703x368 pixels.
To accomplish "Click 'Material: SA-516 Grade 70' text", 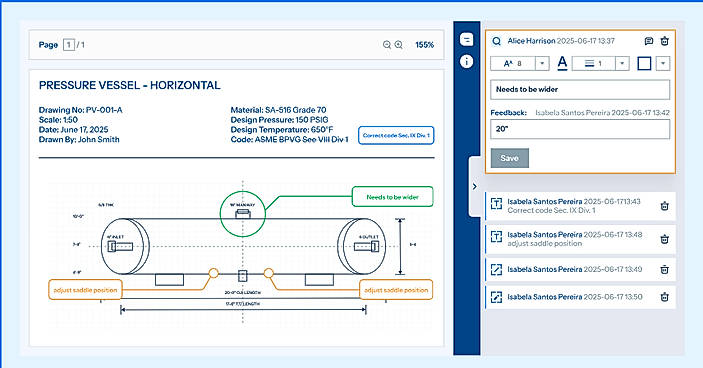I will [x=278, y=110].
